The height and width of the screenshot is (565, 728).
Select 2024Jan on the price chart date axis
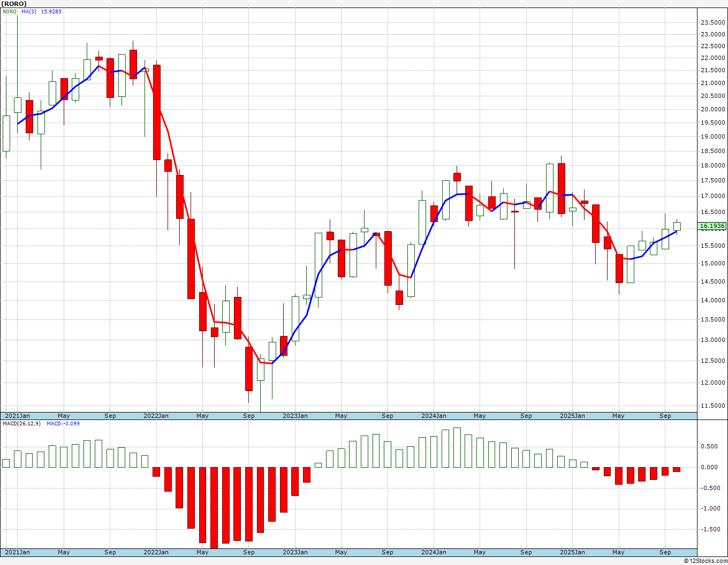(x=434, y=416)
